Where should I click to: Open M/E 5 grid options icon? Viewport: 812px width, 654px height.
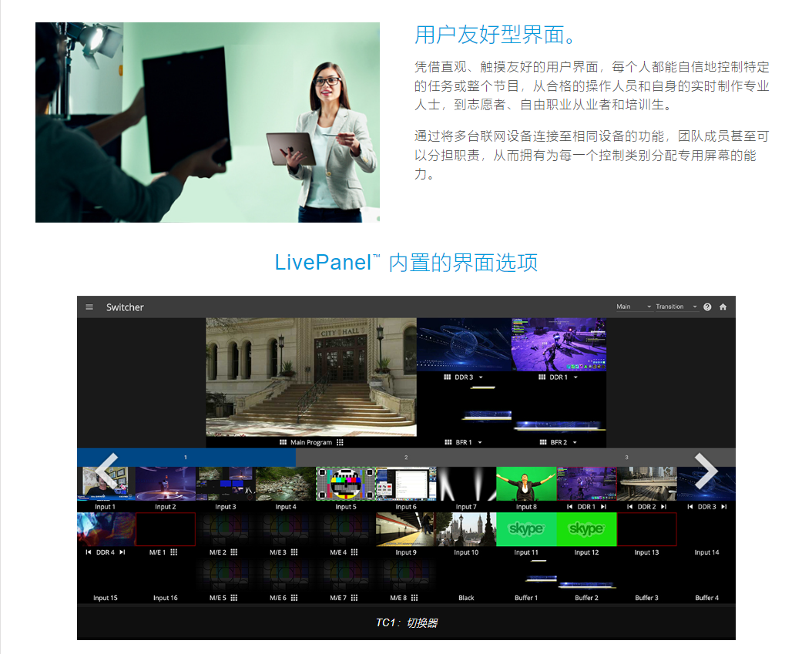(234, 598)
